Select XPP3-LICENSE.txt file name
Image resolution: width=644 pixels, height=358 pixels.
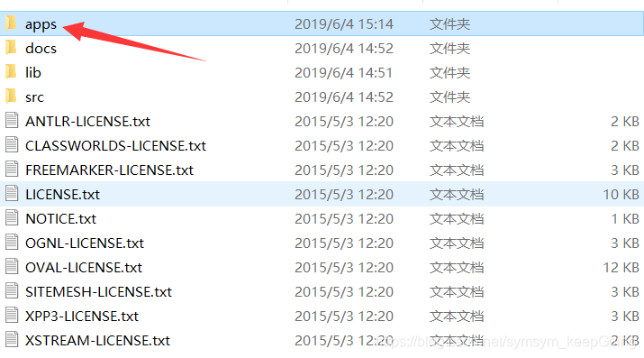(82, 316)
